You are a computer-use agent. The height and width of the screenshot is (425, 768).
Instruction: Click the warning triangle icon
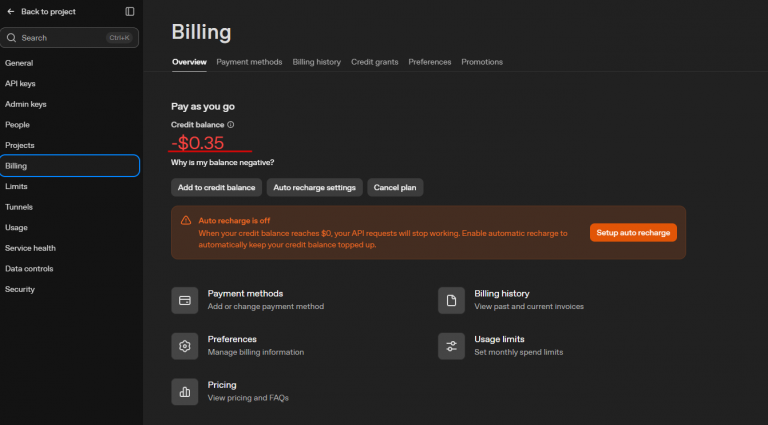click(186, 220)
